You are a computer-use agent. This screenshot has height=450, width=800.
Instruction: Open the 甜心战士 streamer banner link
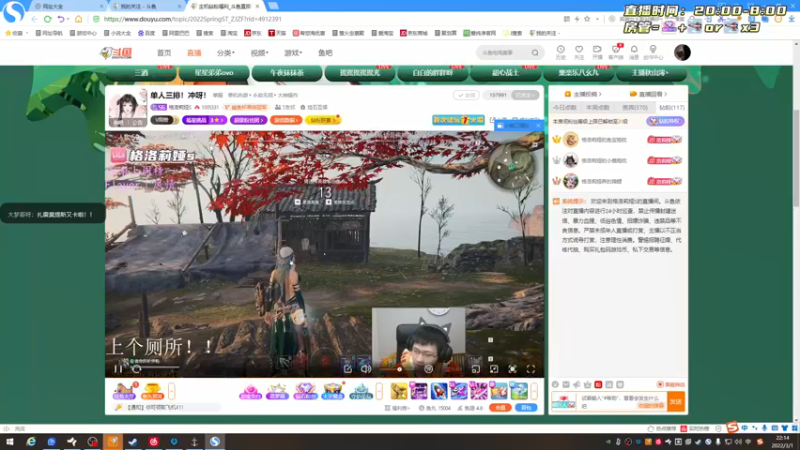[x=505, y=73]
